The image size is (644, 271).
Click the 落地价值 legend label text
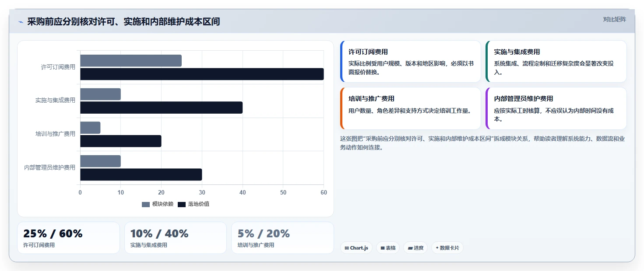[199, 204]
